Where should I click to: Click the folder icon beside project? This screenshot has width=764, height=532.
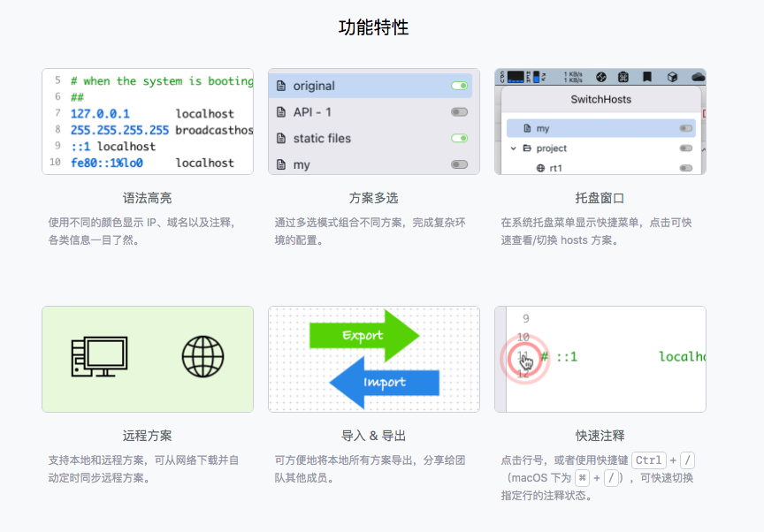tap(527, 148)
